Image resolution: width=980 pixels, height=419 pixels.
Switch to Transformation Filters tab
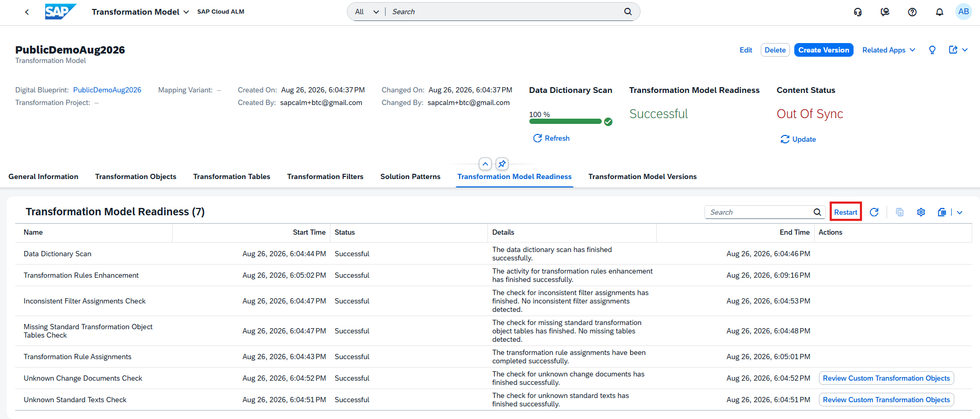(325, 176)
